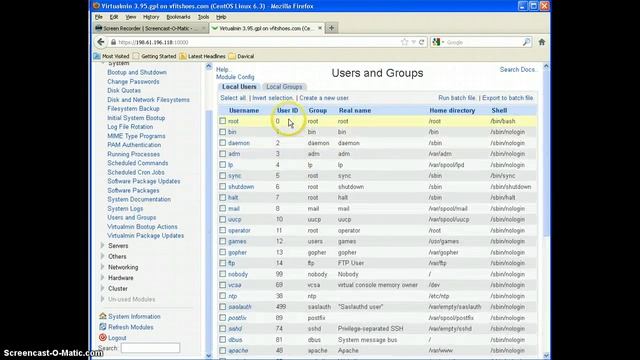640x360 pixels.
Task: Tick the checkbox for user root
Action: [222, 121]
